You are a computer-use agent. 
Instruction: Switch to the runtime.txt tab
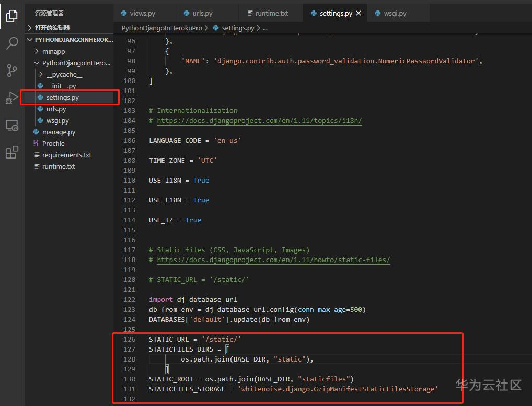[x=270, y=13]
